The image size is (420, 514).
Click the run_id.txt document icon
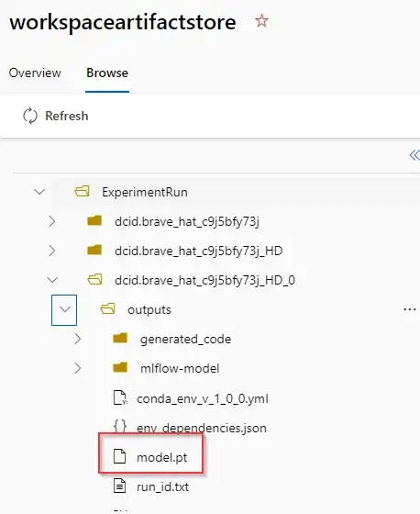119,486
